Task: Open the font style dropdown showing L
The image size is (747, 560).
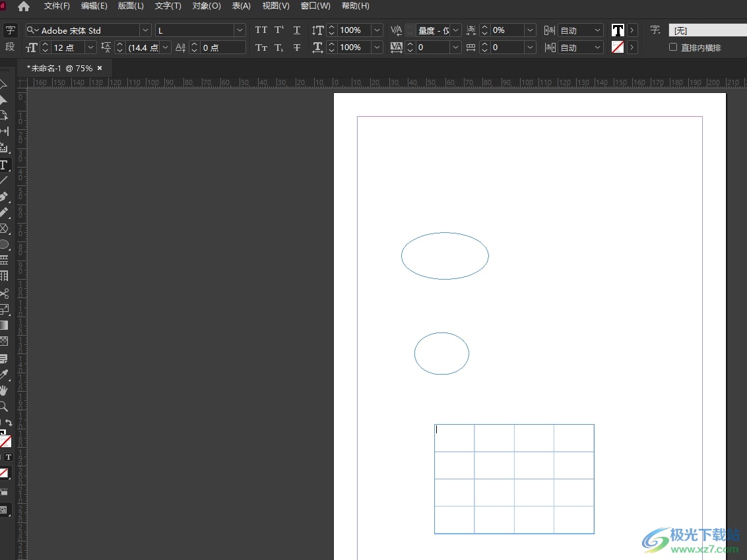Action: point(240,30)
